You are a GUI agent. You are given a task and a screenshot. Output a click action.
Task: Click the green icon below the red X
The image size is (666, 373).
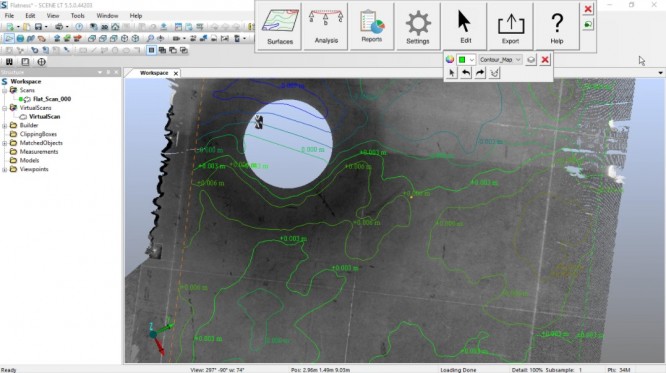coord(588,24)
